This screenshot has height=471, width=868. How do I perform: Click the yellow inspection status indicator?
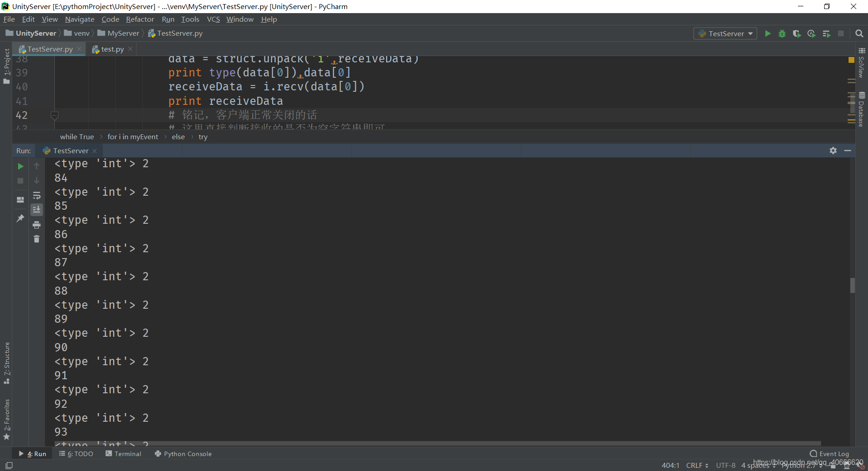pyautogui.click(x=851, y=60)
